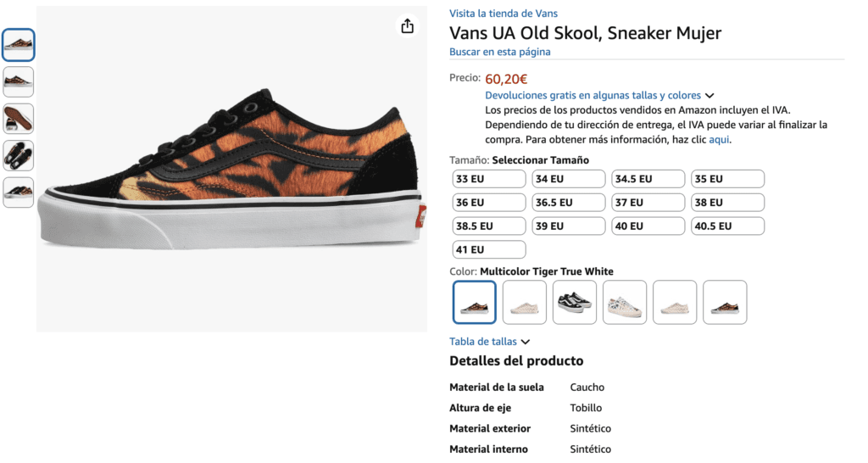Click the main tiger sneaker product image
Image resolution: width=868 pixels, height=463 pixels.
tap(231, 170)
